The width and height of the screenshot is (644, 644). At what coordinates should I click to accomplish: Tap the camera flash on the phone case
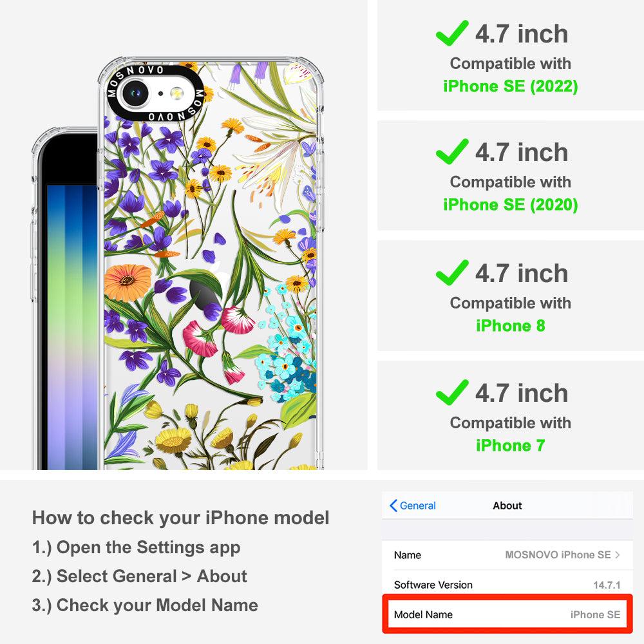coord(177,93)
